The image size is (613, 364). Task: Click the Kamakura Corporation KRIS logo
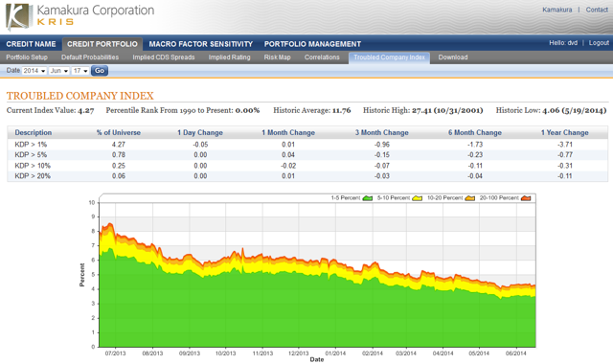point(80,16)
